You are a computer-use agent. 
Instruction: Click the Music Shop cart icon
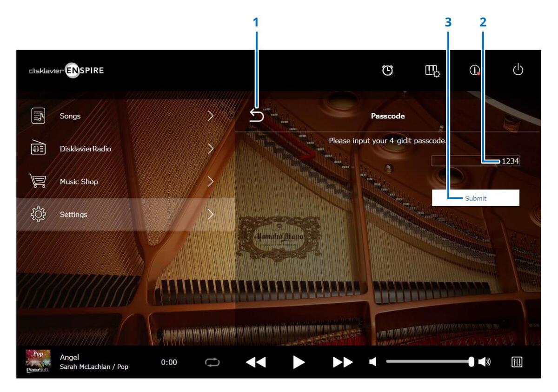pyautogui.click(x=38, y=182)
